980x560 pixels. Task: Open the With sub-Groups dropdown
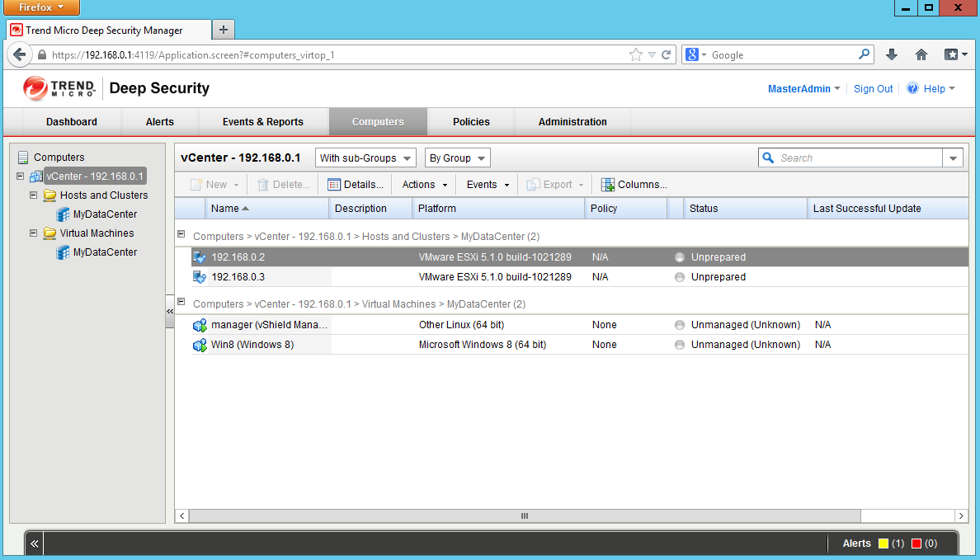[x=365, y=158]
